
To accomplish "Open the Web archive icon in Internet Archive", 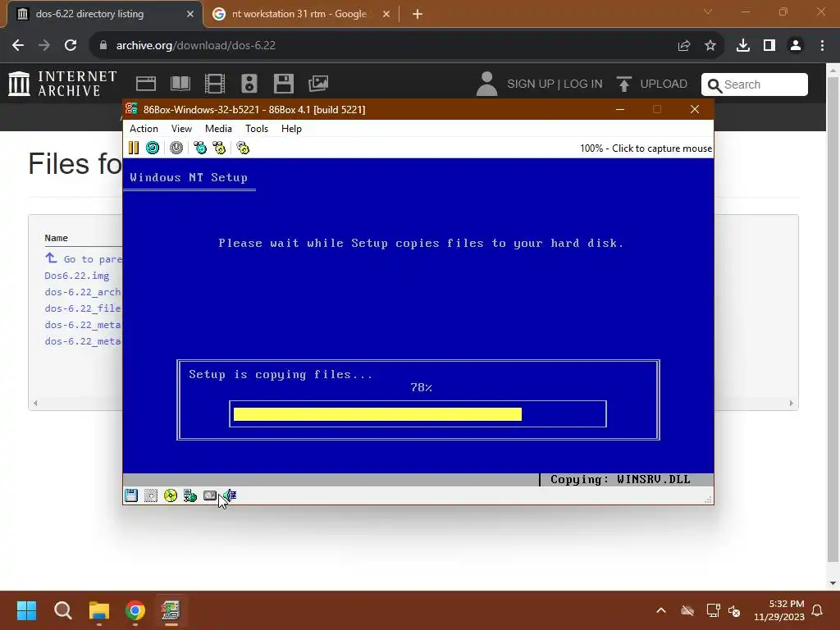I will tap(146, 84).
